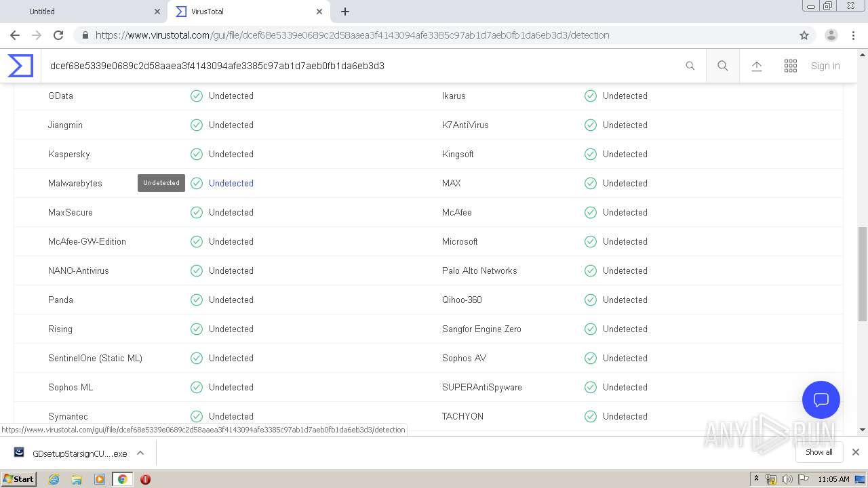The image size is (868, 488).
Task: Select the McAfee-GW-Edition label
Action: pyautogui.click(x=87, y=241)
